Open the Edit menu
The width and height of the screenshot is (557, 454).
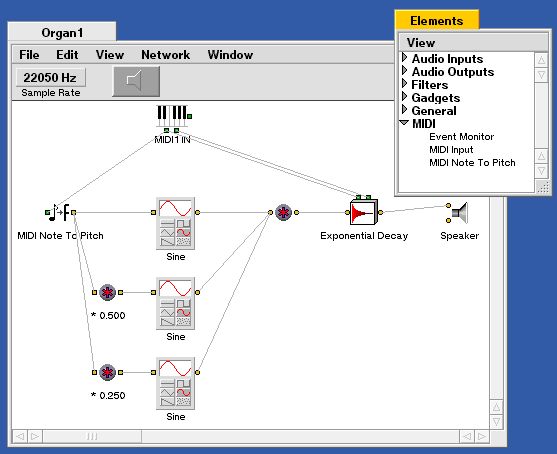67,55
